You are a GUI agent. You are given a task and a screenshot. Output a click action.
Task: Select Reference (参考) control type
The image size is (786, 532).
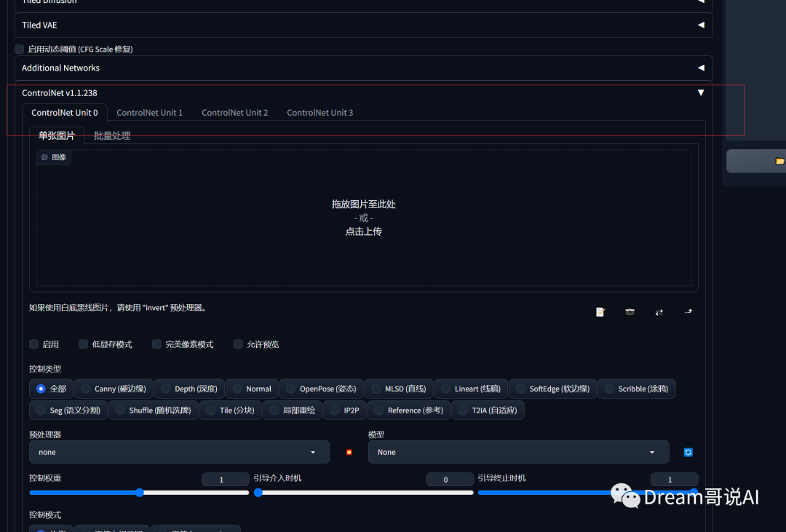coord(409,410)
